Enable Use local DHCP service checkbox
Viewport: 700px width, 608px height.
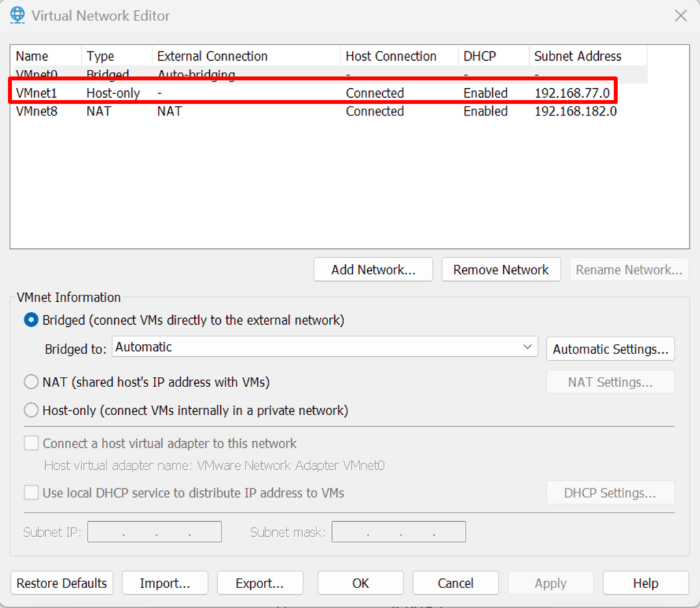(x=31, y=492)
